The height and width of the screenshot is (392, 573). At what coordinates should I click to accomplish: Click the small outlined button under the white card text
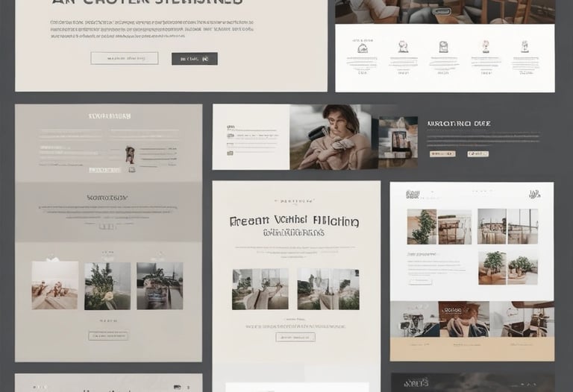420,281
